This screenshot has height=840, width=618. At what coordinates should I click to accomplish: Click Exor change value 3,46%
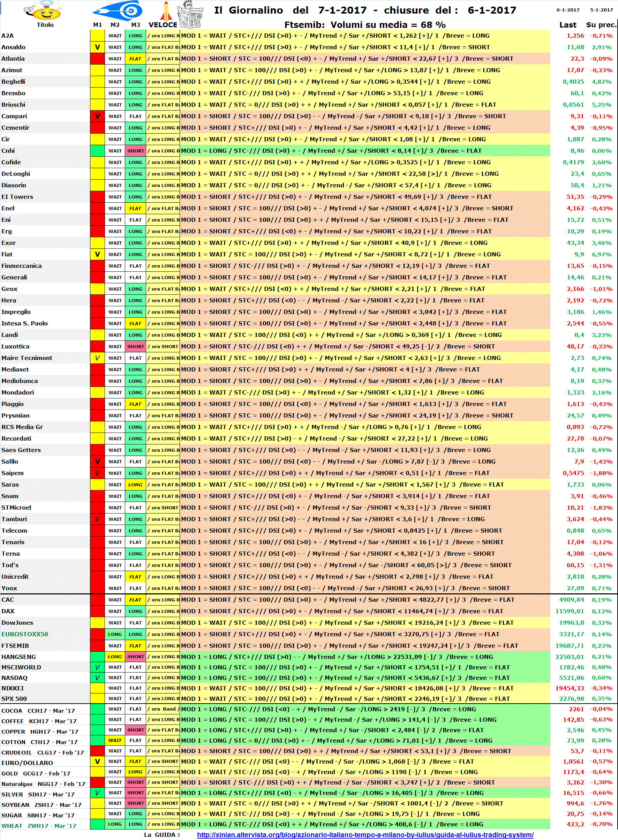click(x=602, y=243)
